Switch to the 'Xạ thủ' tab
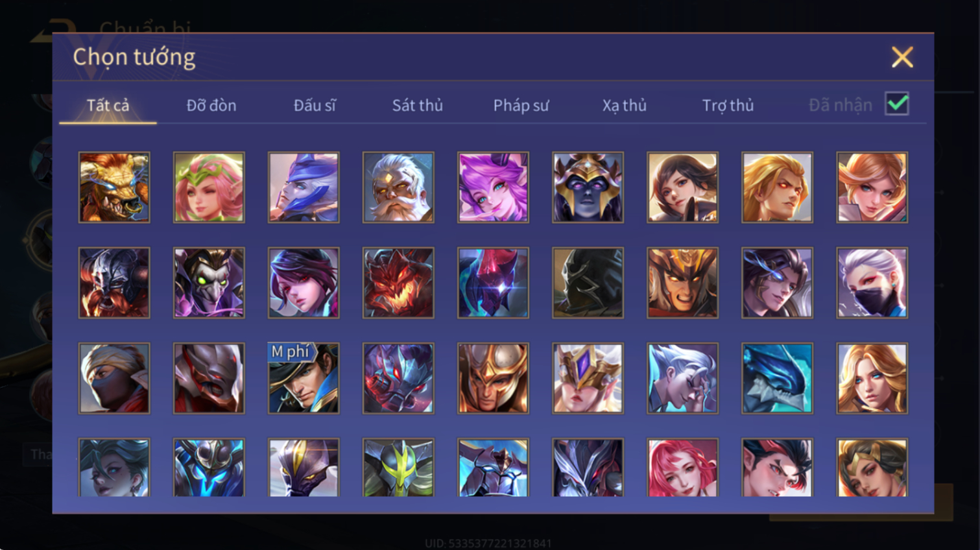The height and width of the screenshot is (550, 980). [x=625, y=105]
